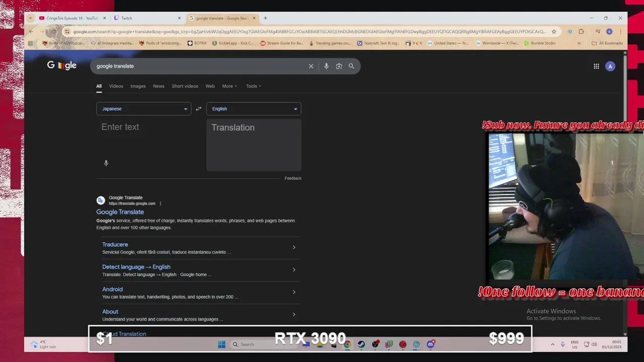This screenshot has width=644, height=362.
Task: Open Detect language → English sitelink
Action: coord(136,267)
